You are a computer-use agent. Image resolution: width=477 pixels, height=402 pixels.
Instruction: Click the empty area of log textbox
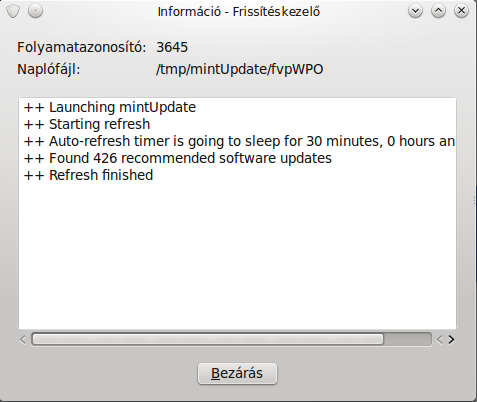pos(237,253)
